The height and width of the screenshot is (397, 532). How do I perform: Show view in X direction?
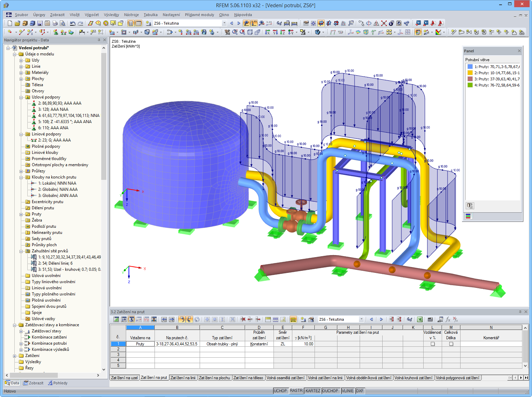268,32
